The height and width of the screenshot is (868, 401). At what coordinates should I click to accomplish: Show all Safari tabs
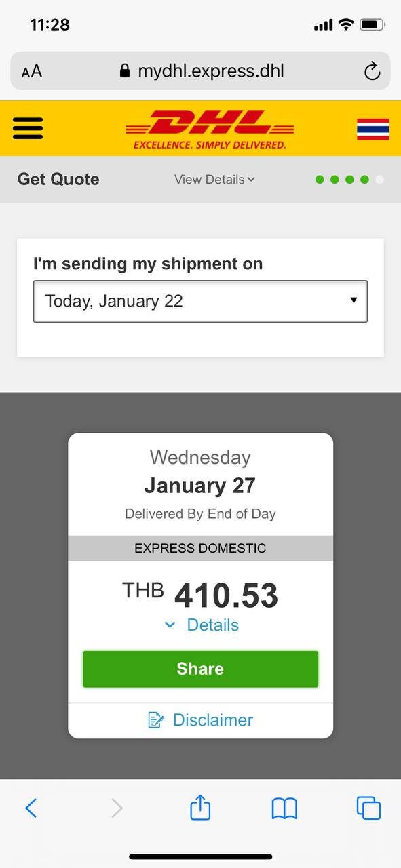[x=368, y=808]
